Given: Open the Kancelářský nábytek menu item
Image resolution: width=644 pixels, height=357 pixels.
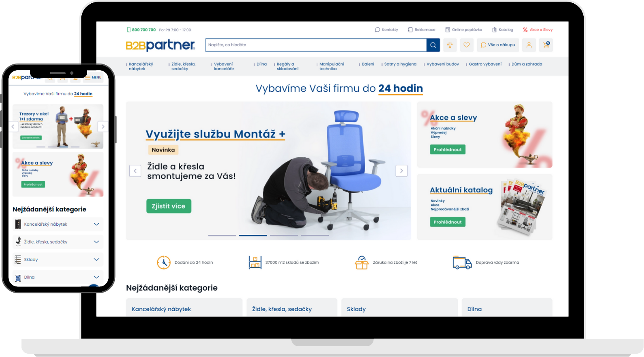Looking at the screenshot, I should click(141, 66).
